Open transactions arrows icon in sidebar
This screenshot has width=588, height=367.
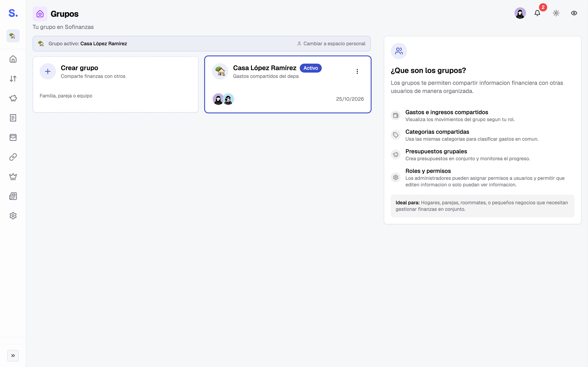13,79
